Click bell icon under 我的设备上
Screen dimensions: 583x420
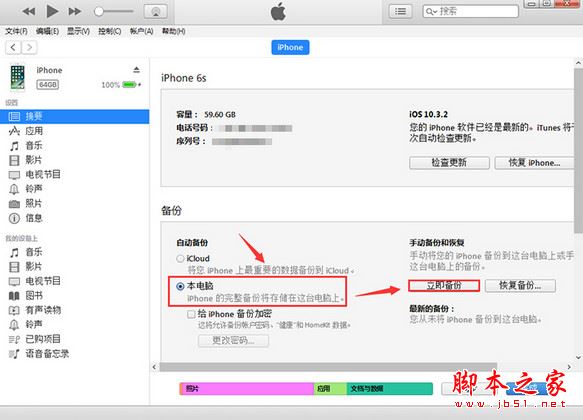[14, 324]
